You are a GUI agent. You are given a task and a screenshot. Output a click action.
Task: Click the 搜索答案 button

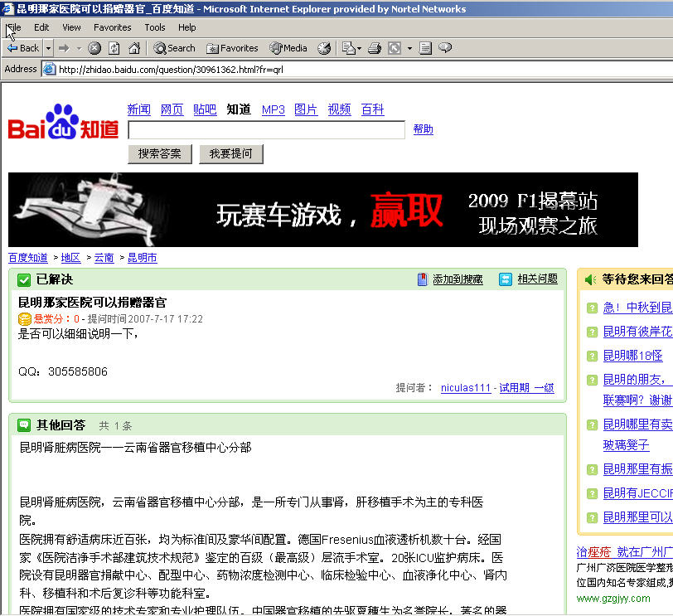[x=160, y=153]
